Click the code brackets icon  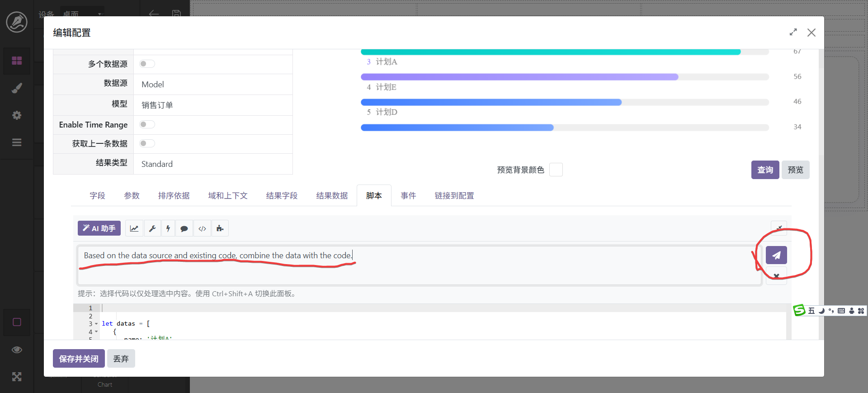click(202, 228)
